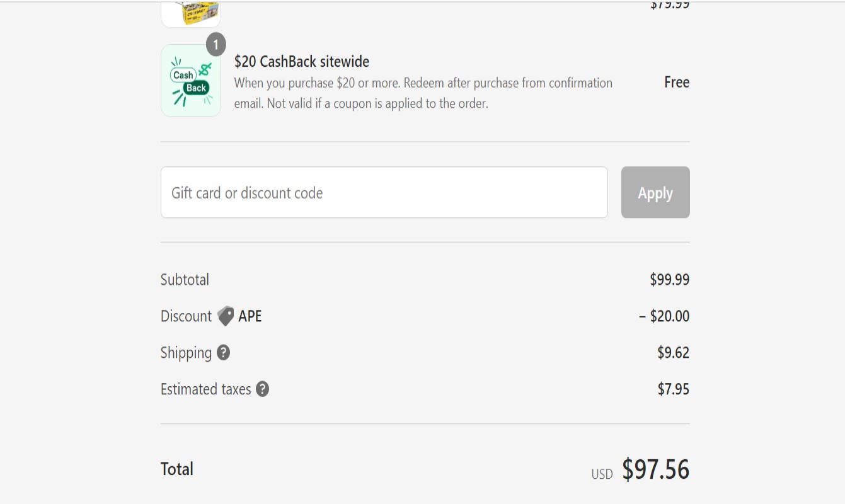Click the 'Free' price label
Screen dimensions: 845x504
677,83
